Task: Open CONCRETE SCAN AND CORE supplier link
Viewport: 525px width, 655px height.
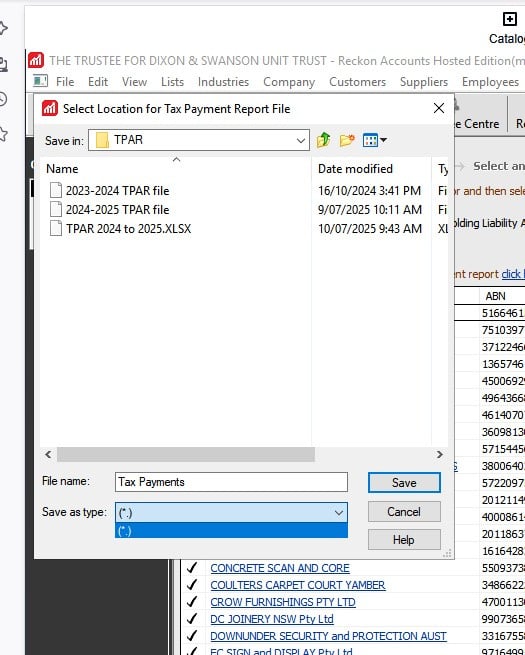Action: (280, 568)
